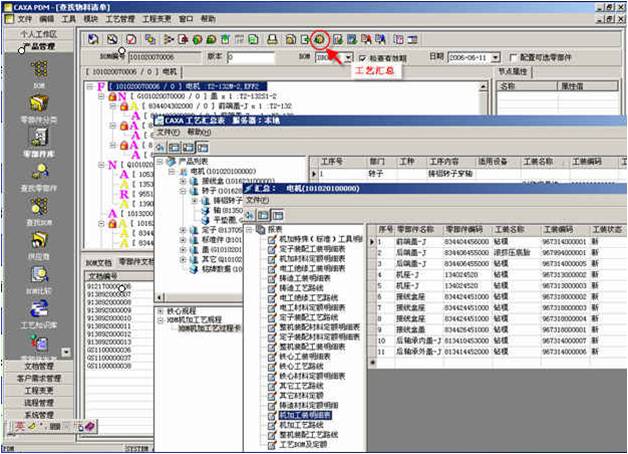628x454 pixels.
Task: Click the last icon in the main toolbar
Action: pos(413,39)
